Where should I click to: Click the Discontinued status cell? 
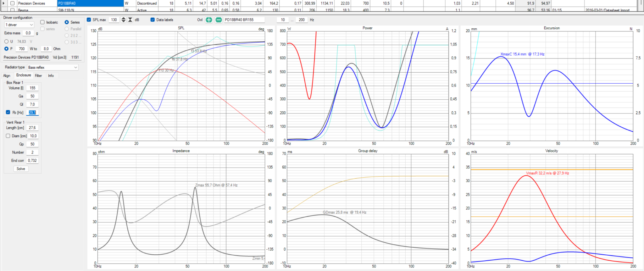tap(147, 3)
